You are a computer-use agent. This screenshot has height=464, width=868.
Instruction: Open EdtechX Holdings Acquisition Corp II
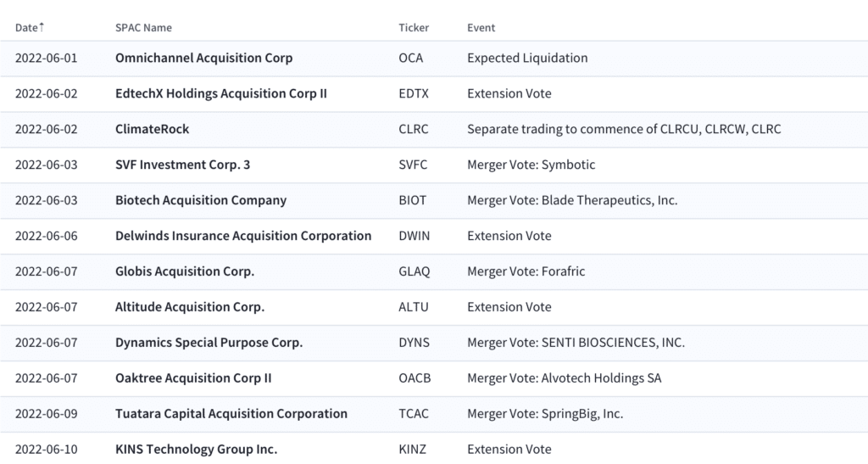tap(221, 93)
